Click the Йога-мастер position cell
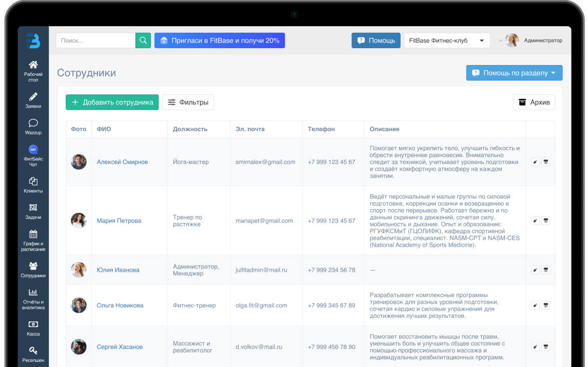The width and height of the screenshot is (588, 367). [190, 162]
